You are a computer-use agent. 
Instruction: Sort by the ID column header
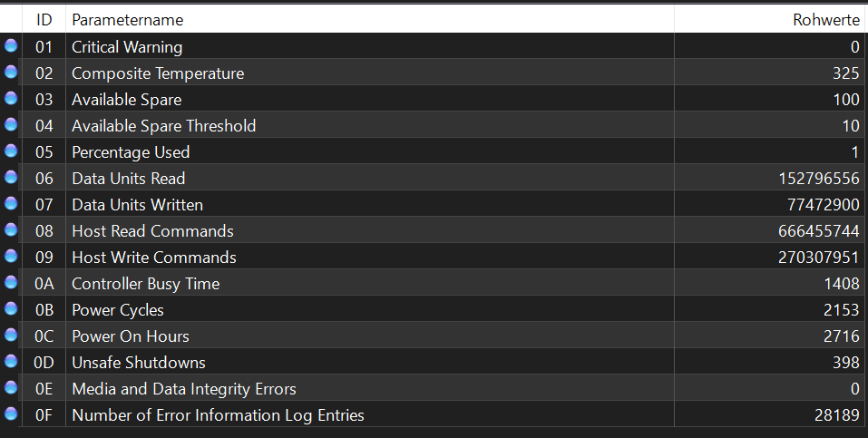[x=44, y=19]
